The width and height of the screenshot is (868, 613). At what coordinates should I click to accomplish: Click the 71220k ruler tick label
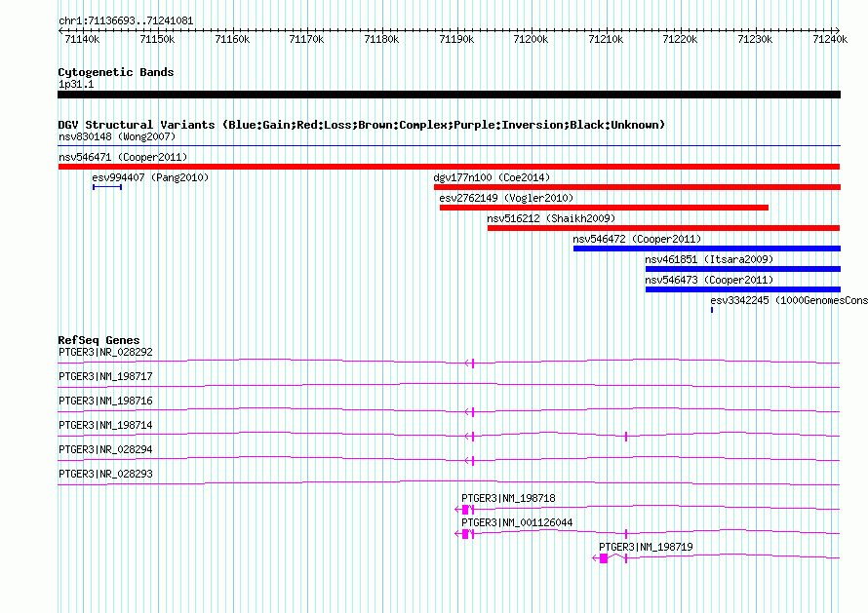coord(681,39)
